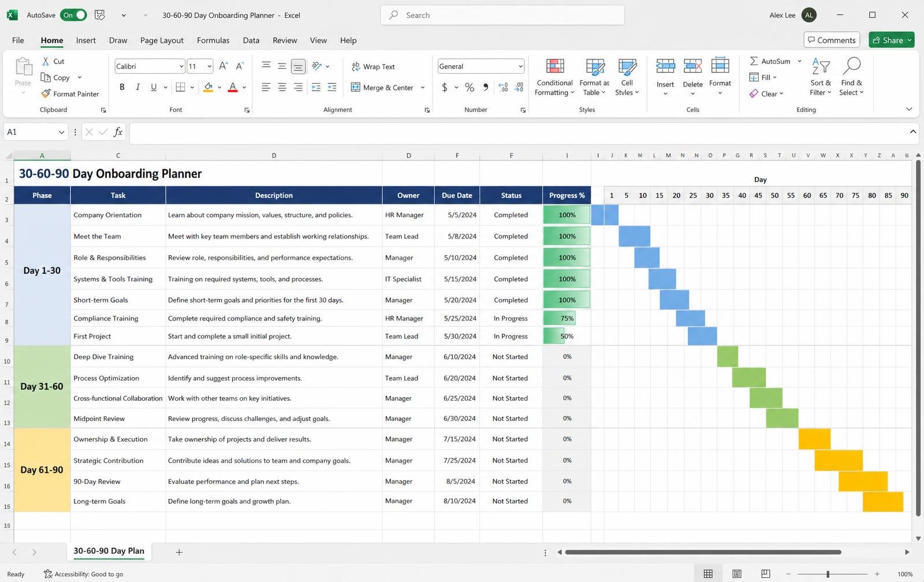Apply the yellow fill color bucket
The height and width of the screenshot is (582, 924).
pos(208,87)
